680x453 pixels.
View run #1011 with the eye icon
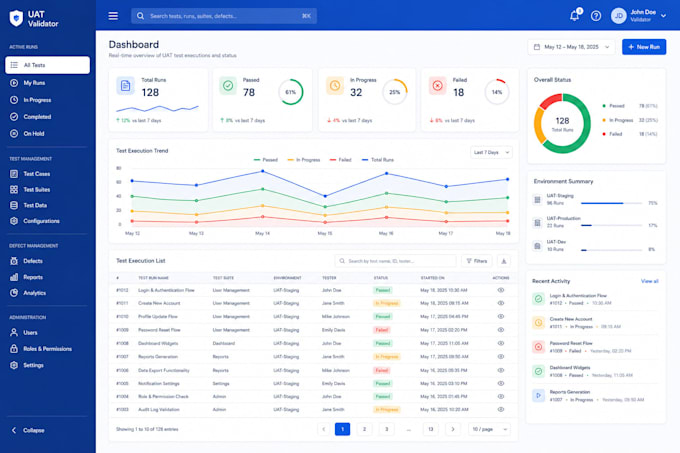(x=501, y=303)
